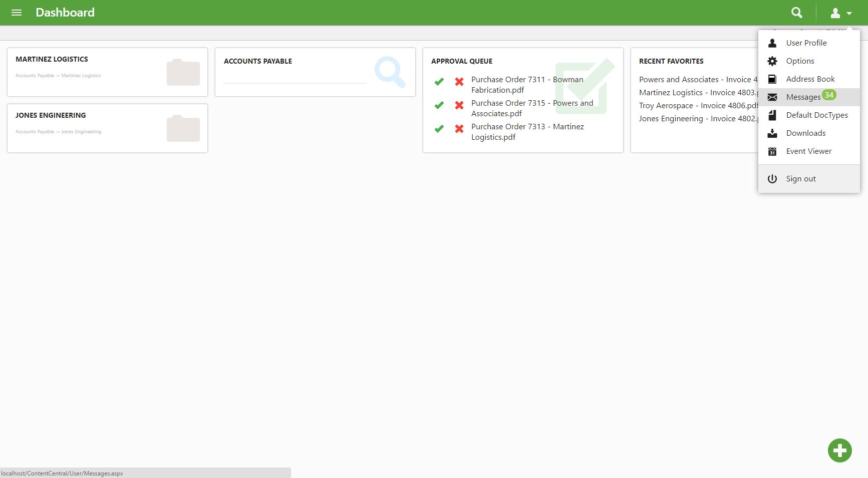Click the Recent Favorites heading
This screenshot has height=478, width=868.
tap(671, 61)
